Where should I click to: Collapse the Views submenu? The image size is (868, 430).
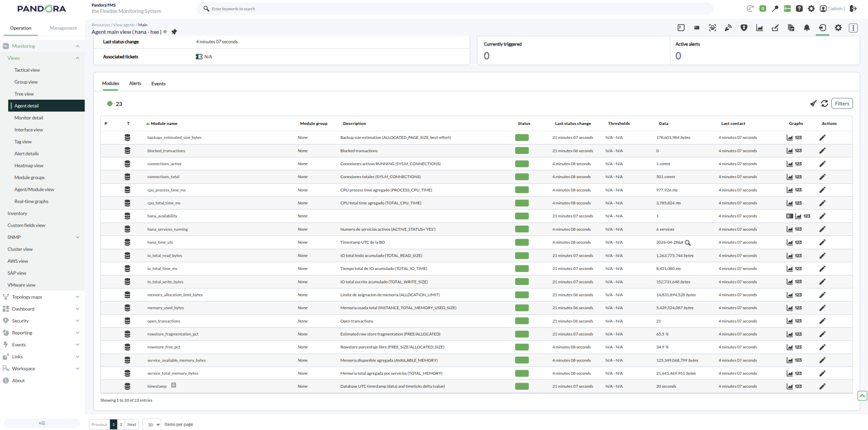[78, 58]
